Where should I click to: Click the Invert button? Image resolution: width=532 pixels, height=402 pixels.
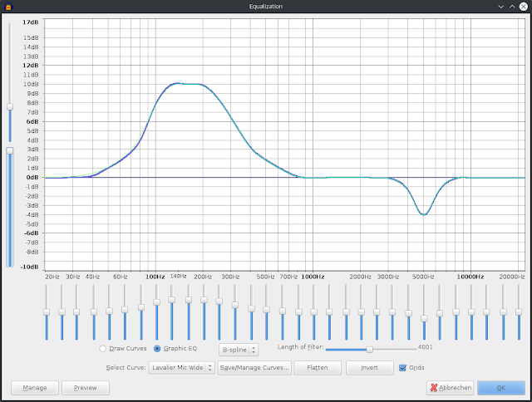(x=369, y=368)
